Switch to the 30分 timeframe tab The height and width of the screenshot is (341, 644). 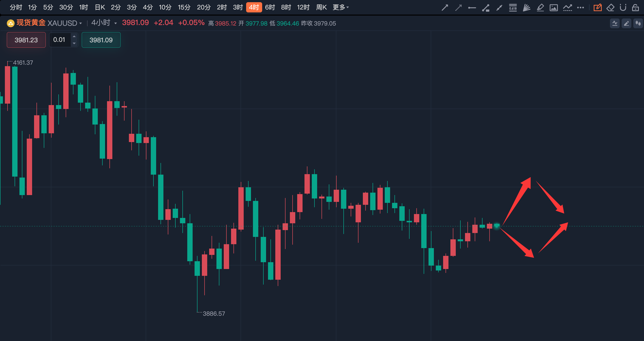pyautogui.click(x=66, y=7)
